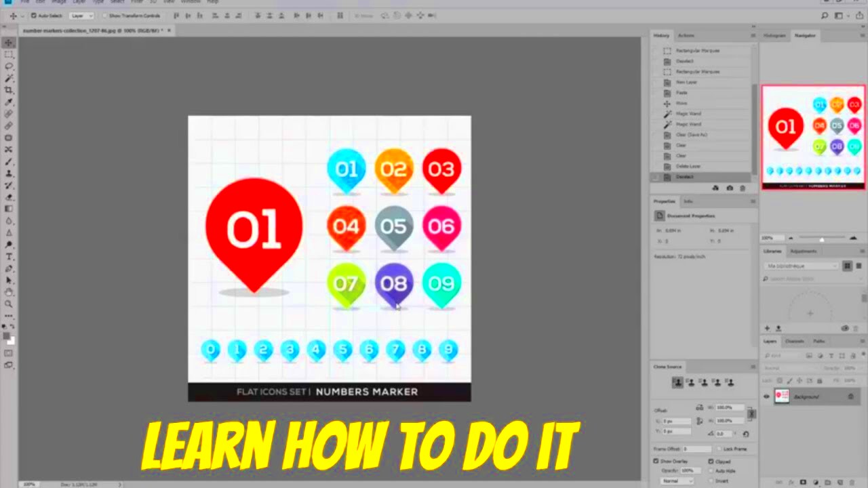The image size is (868, 488).
Task: Lock transparent pixels in Layers panel
Action: click(x=780, y=381)
